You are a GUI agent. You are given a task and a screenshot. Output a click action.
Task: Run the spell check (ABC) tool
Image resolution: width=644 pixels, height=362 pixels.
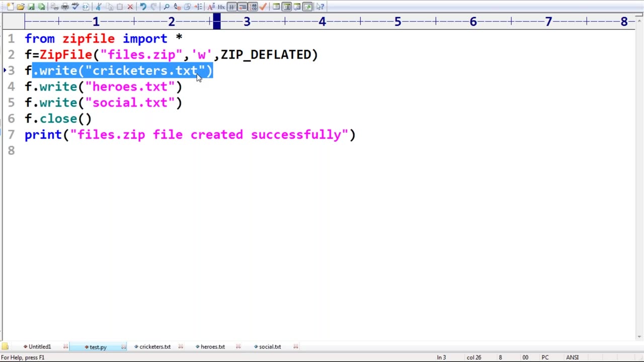75,7
